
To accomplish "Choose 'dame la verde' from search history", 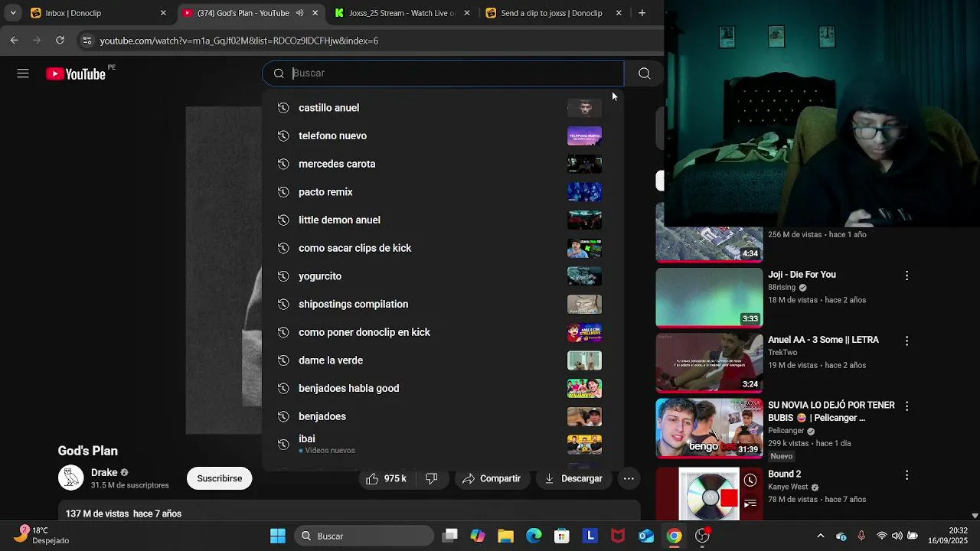I will pyautogui.click(x=443, y=360).
